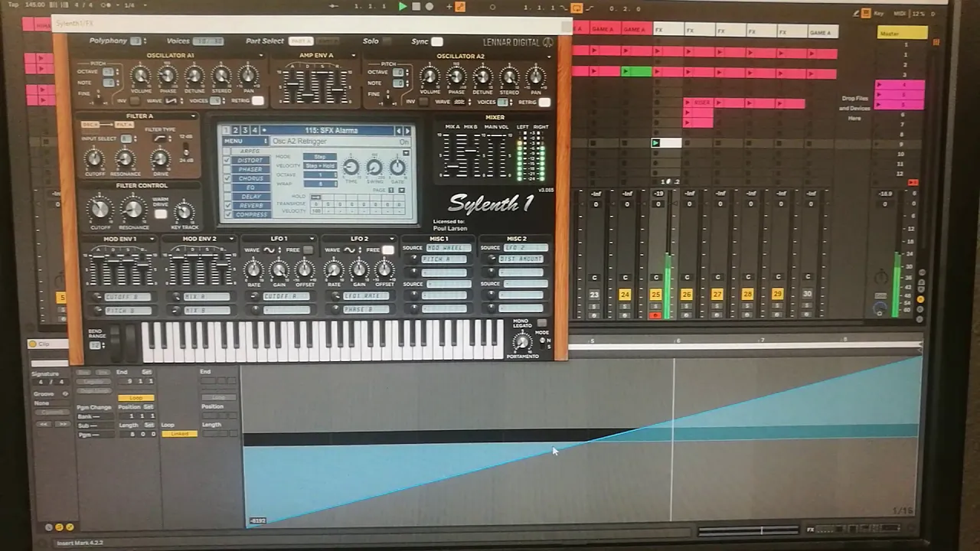Click LFO 2 Offset knob
Image resolution: width=980 pixels, height=551 pixels.
click(x=384, y=269)
